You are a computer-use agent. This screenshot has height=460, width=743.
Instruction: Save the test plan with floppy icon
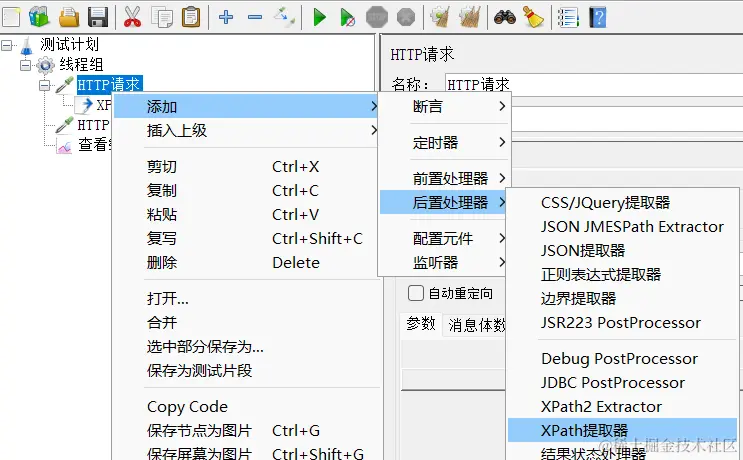(x=98, y=18)
